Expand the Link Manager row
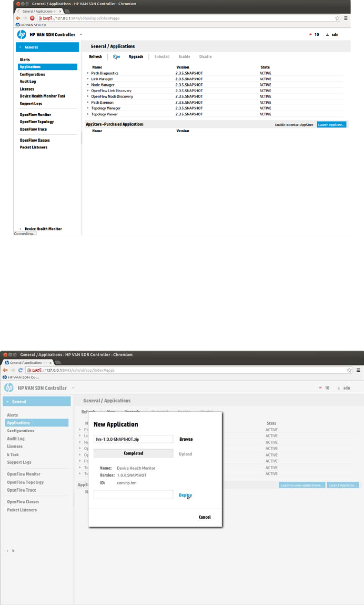The image size is (364, 605). tap(88, 78)
